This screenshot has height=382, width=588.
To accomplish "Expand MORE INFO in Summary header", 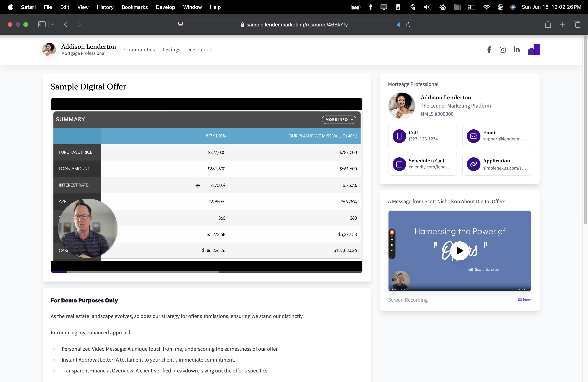I will pos(339,120).
